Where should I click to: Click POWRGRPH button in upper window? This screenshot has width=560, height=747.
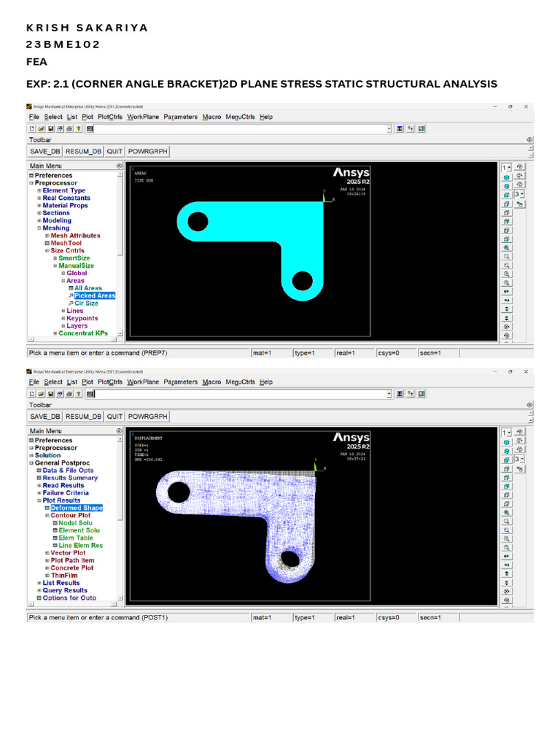(147, 152)
